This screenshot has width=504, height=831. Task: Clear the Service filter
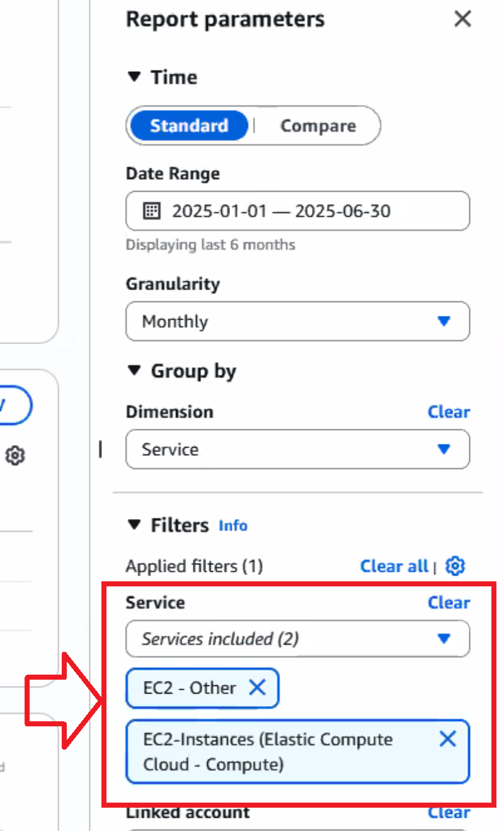coord(449,603)
